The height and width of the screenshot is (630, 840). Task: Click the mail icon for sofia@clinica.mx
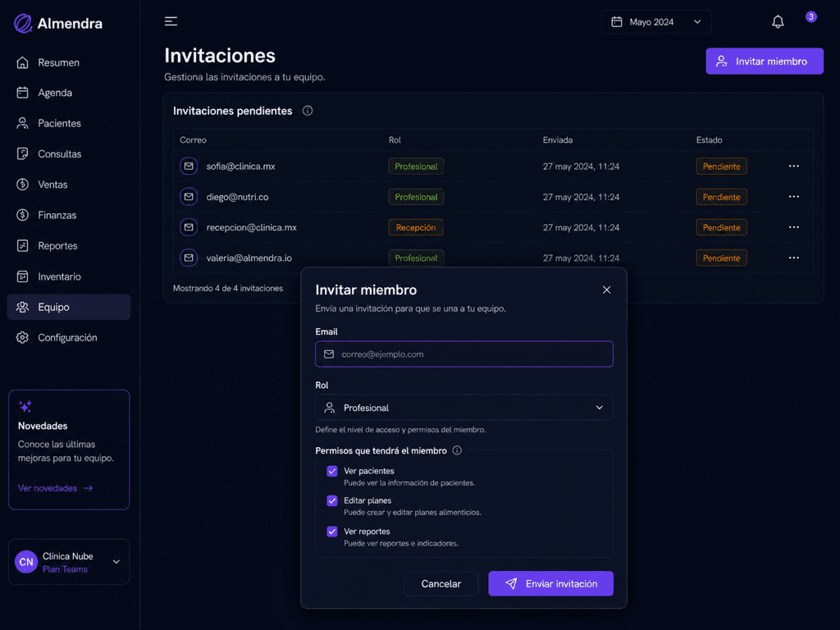pyautogui.click(x=189, y=166)
